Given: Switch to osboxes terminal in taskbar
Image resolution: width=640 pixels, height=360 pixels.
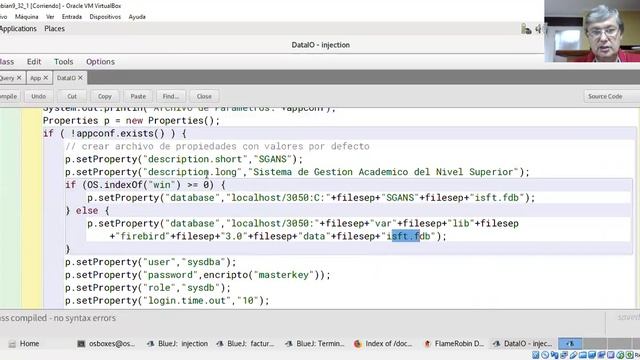Looking at the screenshot, I should click(x=106, y=344).
